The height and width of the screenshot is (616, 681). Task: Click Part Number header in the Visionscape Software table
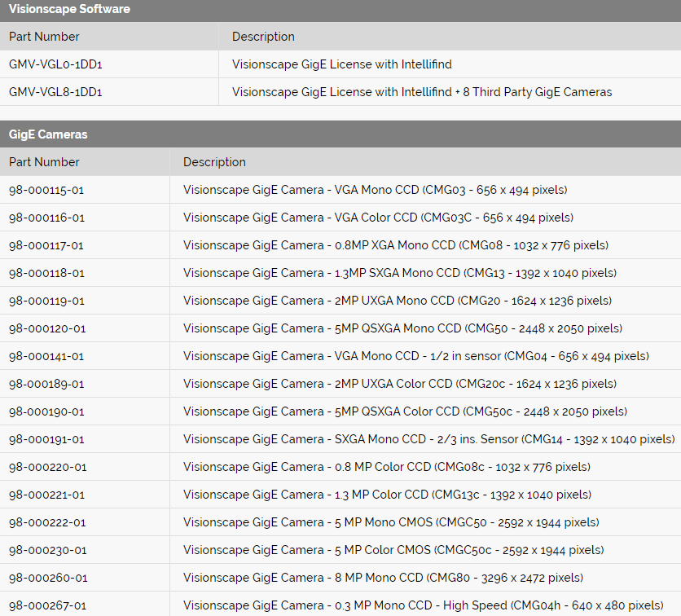tap(44, 37)
